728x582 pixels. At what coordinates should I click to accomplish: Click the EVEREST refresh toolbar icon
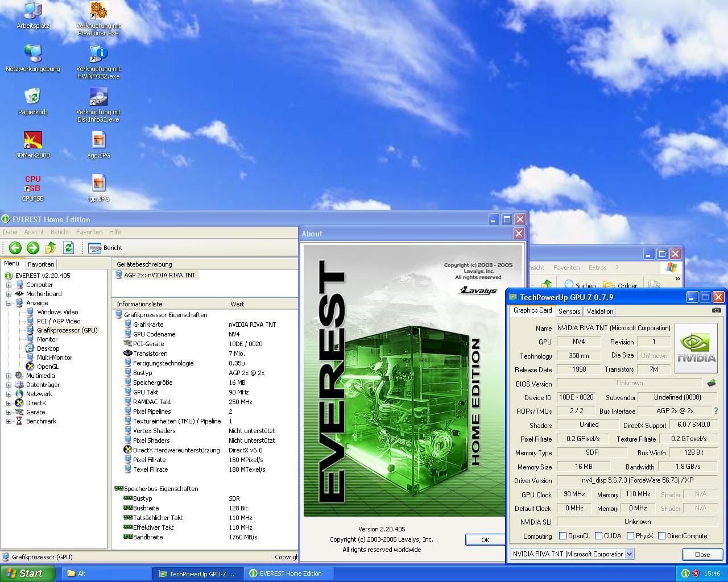[x=69, y=248]
